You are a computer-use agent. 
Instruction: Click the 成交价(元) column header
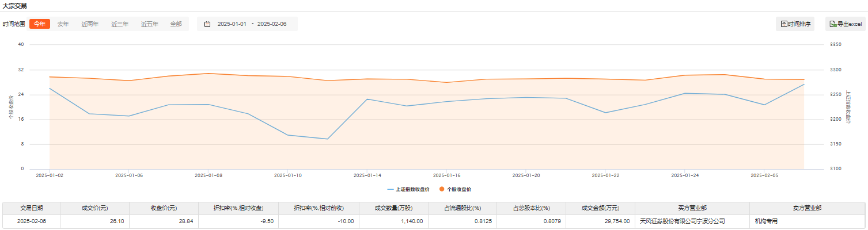coord(94,208)
